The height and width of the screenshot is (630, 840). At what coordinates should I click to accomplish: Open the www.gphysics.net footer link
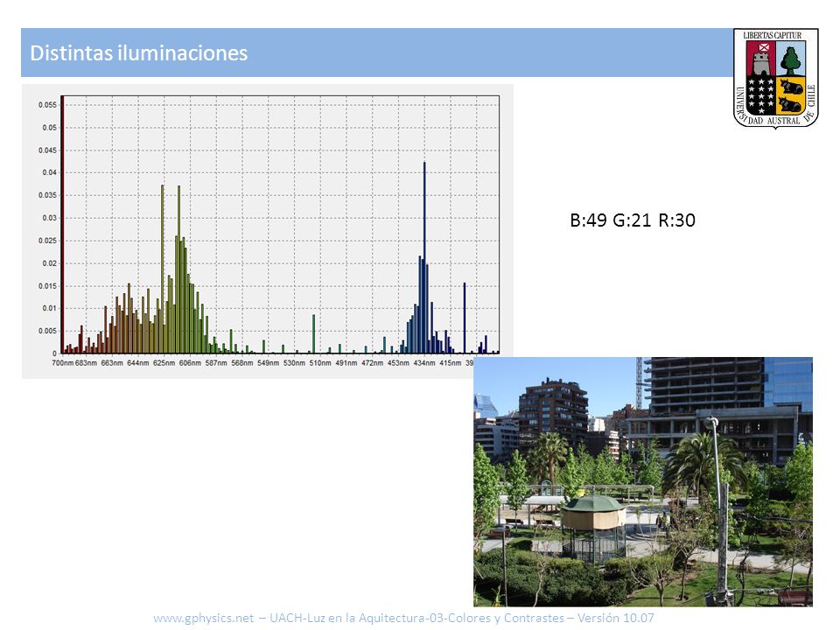pos(204,618)
